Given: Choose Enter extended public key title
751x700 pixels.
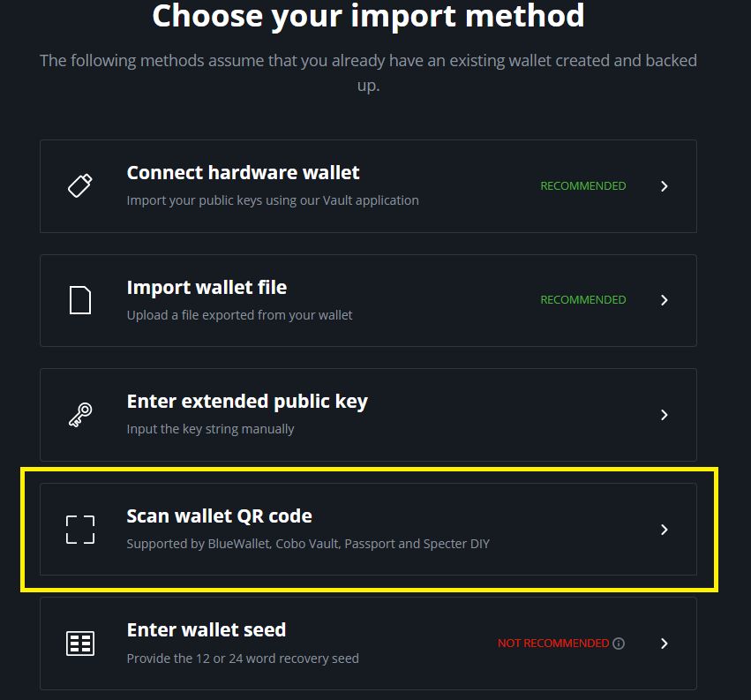Looking at the screenshot, I should point(247,402).
